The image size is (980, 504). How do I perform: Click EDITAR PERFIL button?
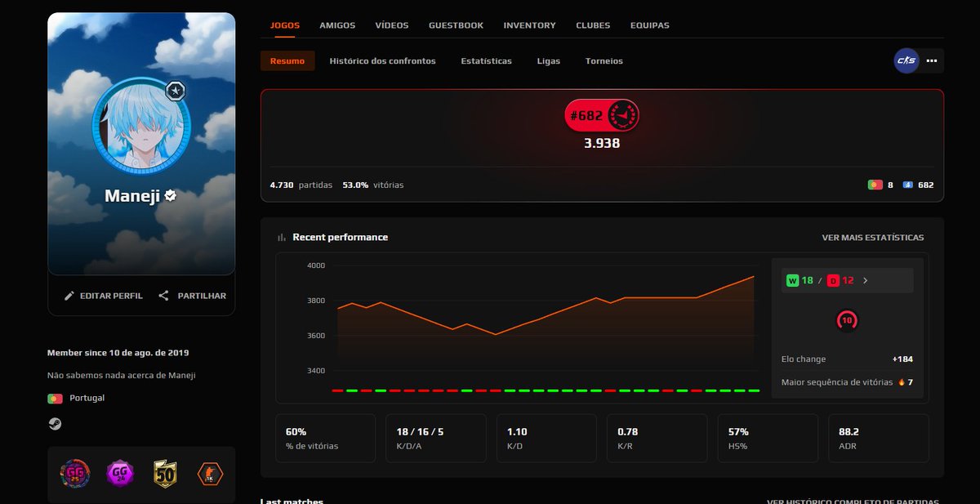pyautogui.click(x=103, y=296)
